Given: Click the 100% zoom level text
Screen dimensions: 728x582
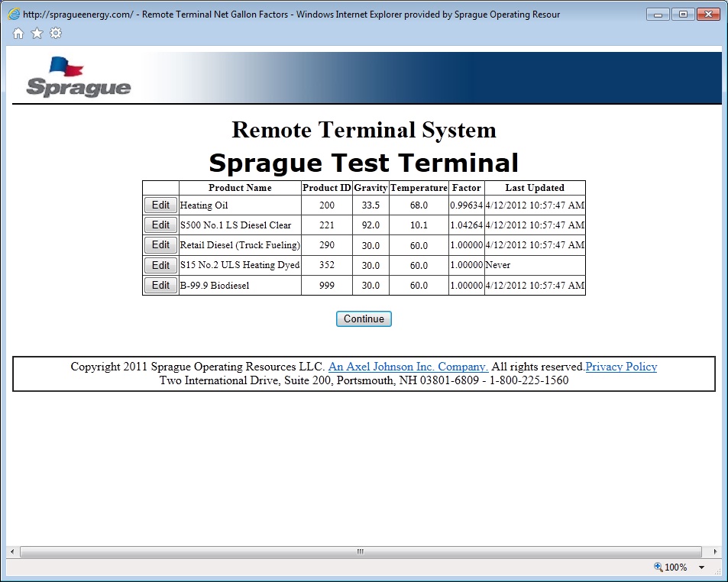Looking at the screenshot, I should (x=675, y=567).
